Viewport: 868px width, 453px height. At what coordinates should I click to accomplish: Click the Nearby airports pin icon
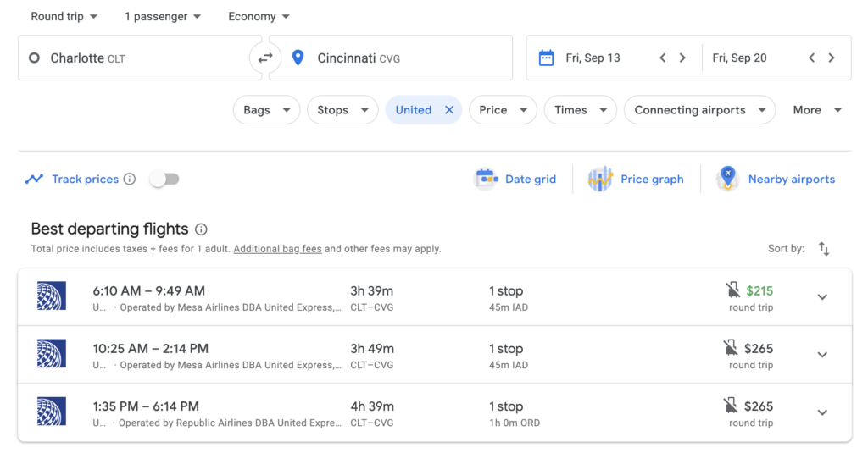728,179
